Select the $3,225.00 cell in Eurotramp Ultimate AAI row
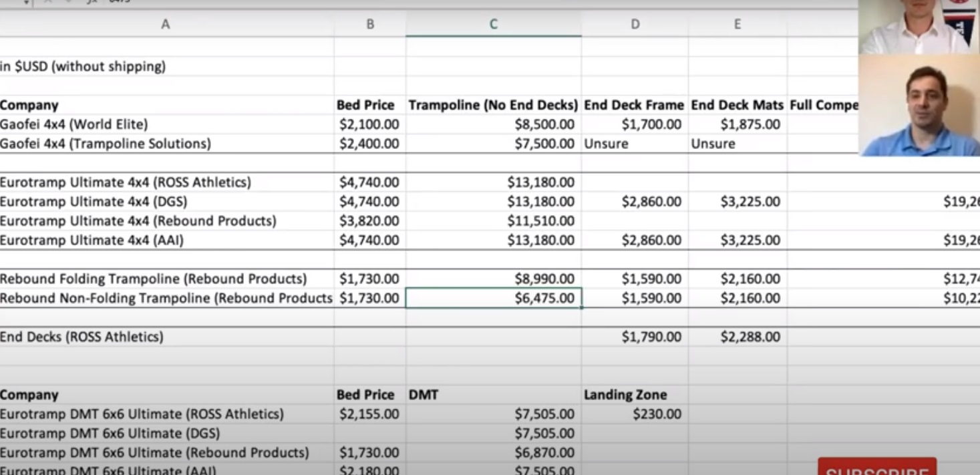Viewport: 980px width, 475px height. (738, 240)
